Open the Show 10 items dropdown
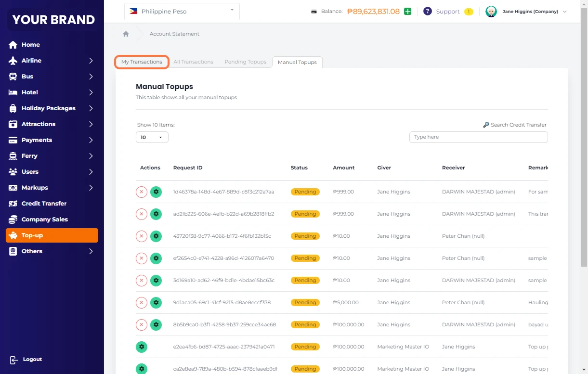This screenshot has width=588, height=374. point(152,137)
